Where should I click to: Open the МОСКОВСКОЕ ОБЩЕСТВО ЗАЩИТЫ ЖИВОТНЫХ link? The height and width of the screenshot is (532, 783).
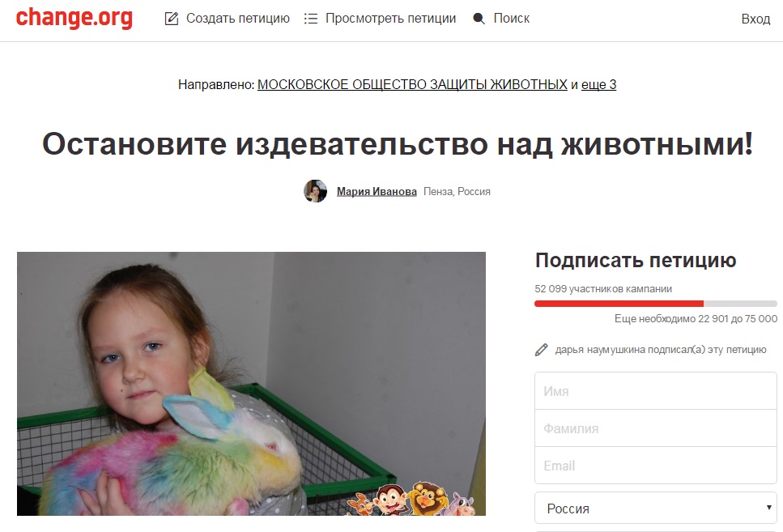click(x=412, y=84)
